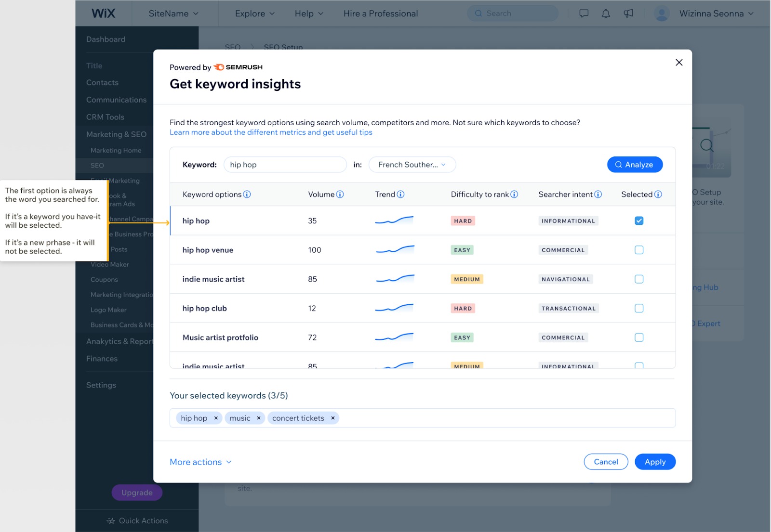771x532 pixels.
Task: Uncheck the hip hop keyword checkbox
Action: 638,221
